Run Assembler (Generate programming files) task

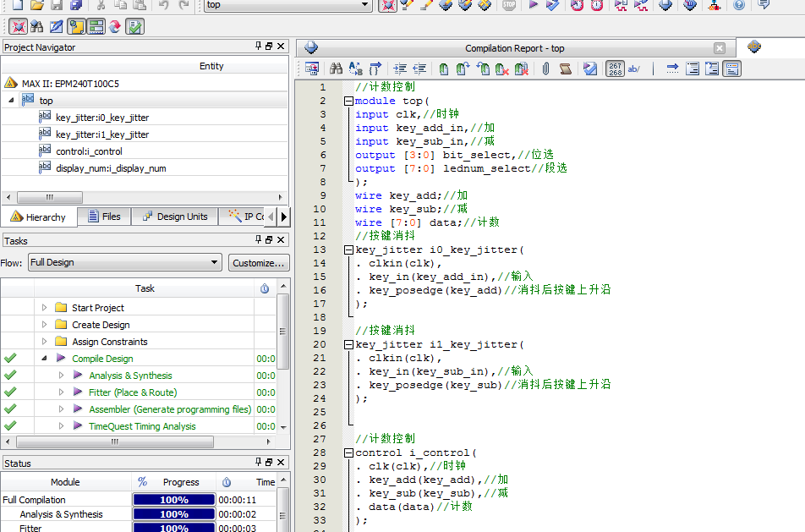(170, 409)
